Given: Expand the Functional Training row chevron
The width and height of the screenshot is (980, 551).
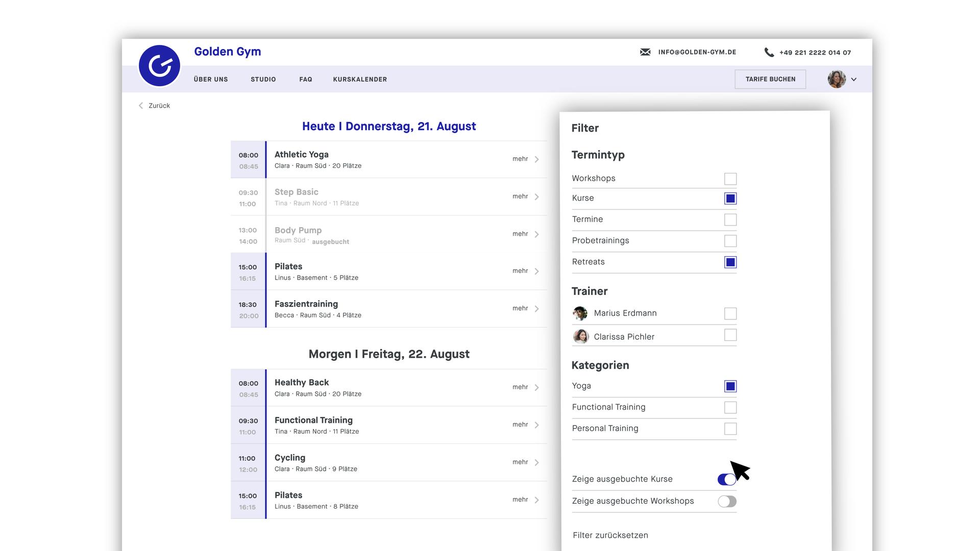Looking at the screenshot, I should [537, 425].
